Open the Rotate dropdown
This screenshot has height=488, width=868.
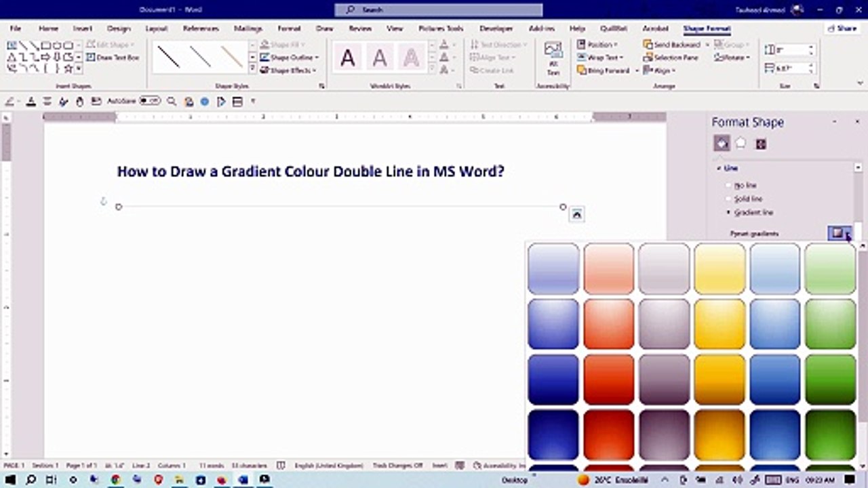[x=732, y=58]
